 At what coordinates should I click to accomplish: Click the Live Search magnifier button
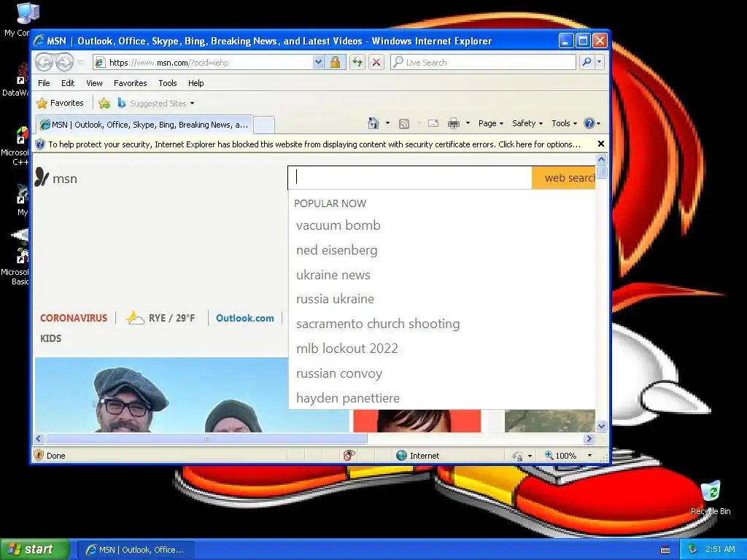tap(587, 62)
